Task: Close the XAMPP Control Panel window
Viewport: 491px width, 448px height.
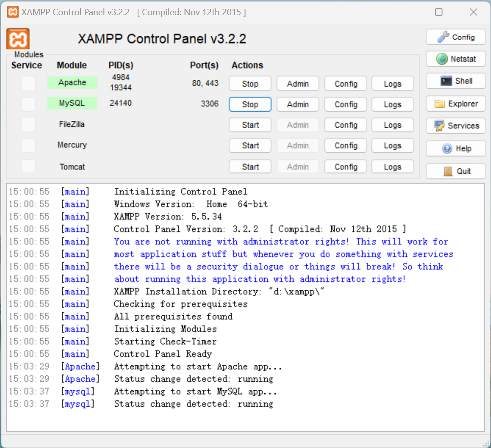Action: point(473,12)
